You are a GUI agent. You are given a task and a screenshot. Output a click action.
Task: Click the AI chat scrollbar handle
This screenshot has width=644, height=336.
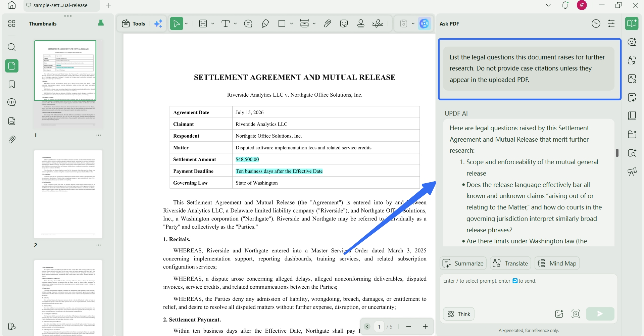pos(617,153)
